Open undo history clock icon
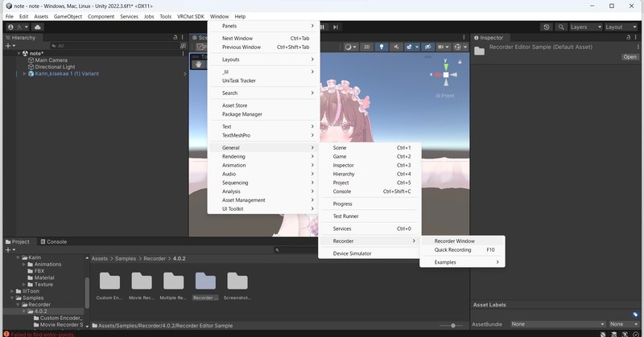 (547, 27)
